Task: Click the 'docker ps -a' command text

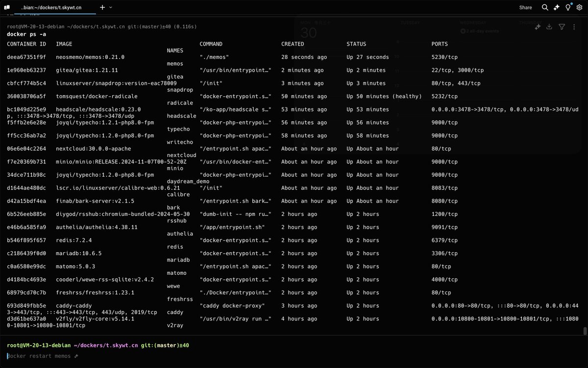Action: click(x=27, y=34)
